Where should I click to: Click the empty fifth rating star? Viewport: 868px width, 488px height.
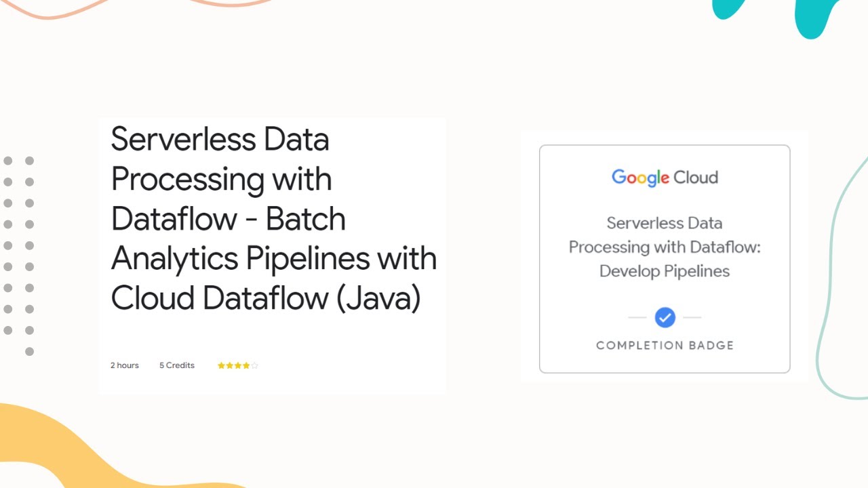[255, 365]
